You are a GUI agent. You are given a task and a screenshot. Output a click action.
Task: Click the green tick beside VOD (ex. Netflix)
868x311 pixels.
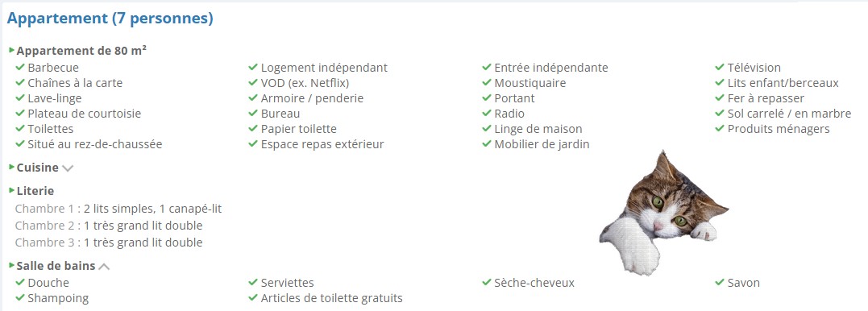[x=253, y=82]
